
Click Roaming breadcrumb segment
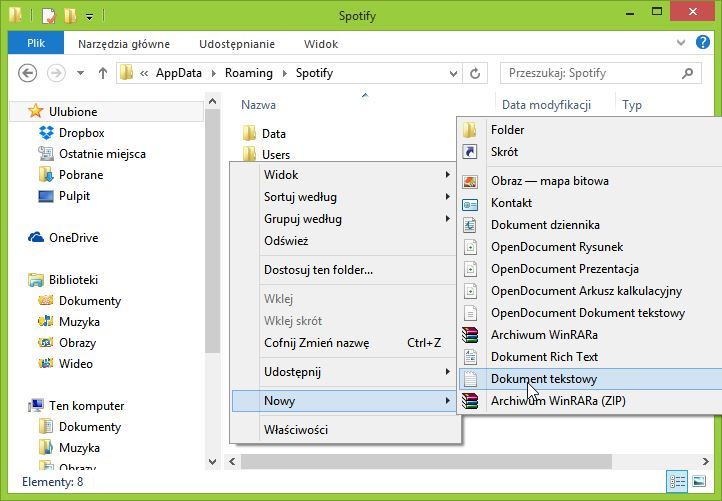249,73
